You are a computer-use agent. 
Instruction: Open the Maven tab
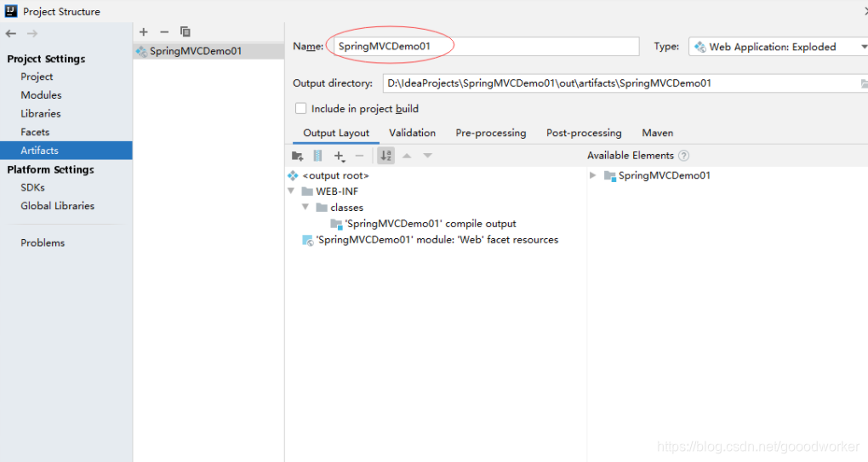click(658, 133)
